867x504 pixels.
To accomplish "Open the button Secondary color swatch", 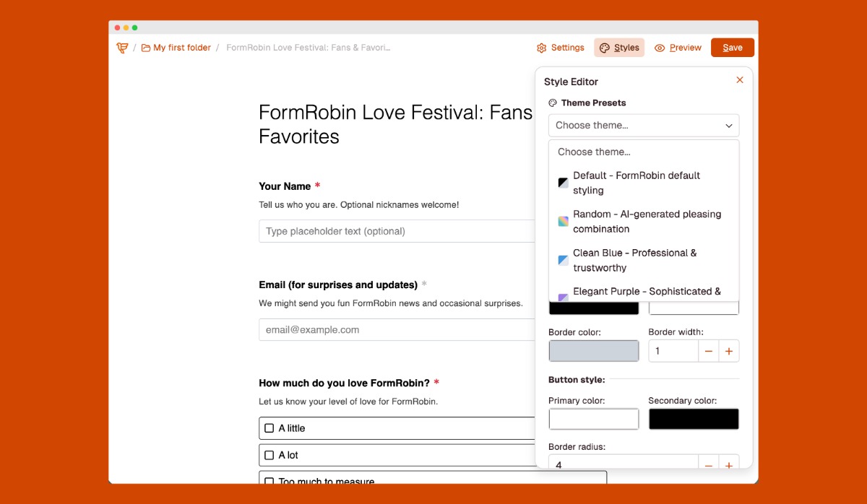I will click(693, 420).
